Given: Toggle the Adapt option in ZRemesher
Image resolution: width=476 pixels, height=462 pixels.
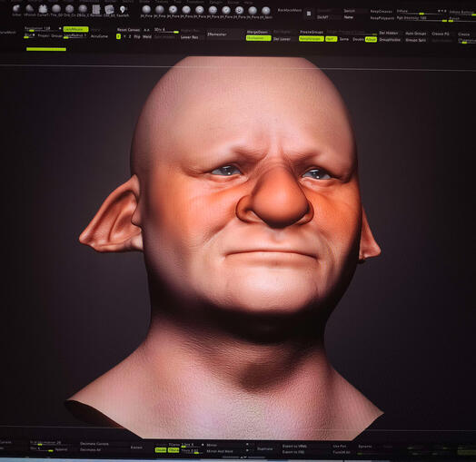Looking at the screenshot, I should coord(371,39).
